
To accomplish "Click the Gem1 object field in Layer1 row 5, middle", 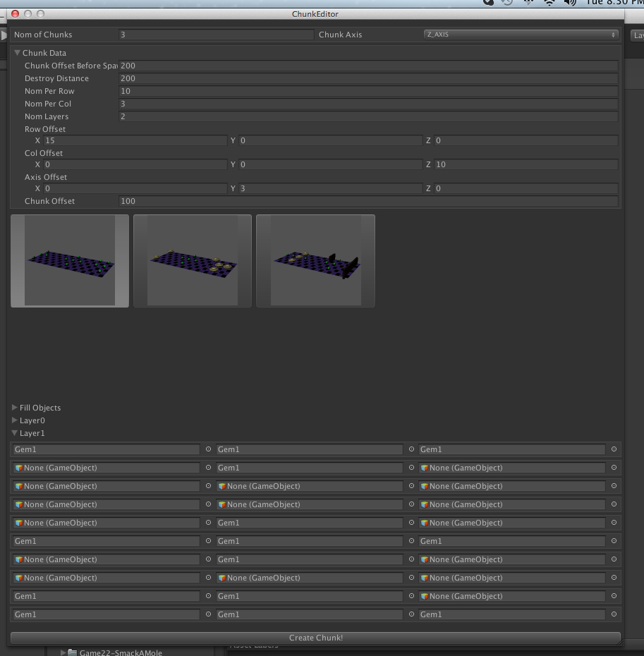I will click(309, 523).
